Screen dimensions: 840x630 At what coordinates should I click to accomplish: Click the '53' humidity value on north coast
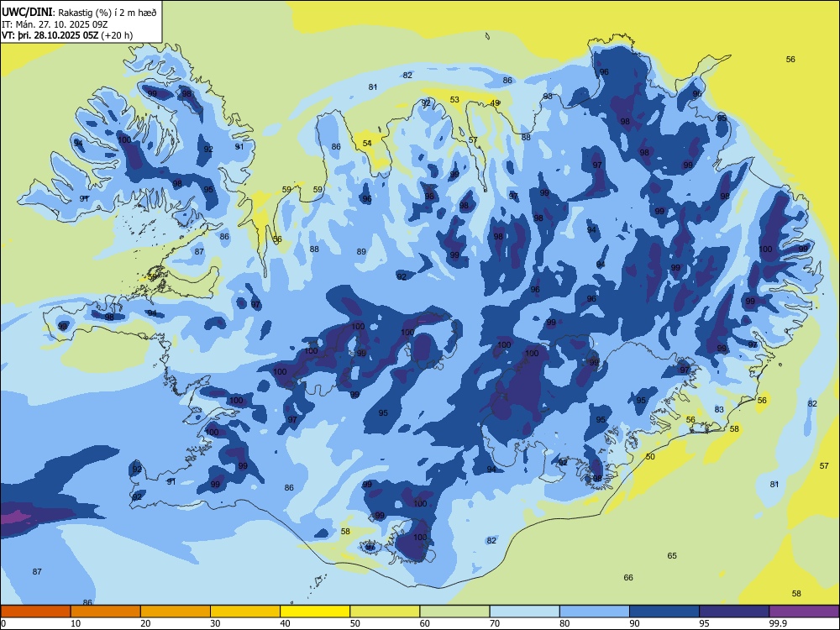[x=454, y=100]
